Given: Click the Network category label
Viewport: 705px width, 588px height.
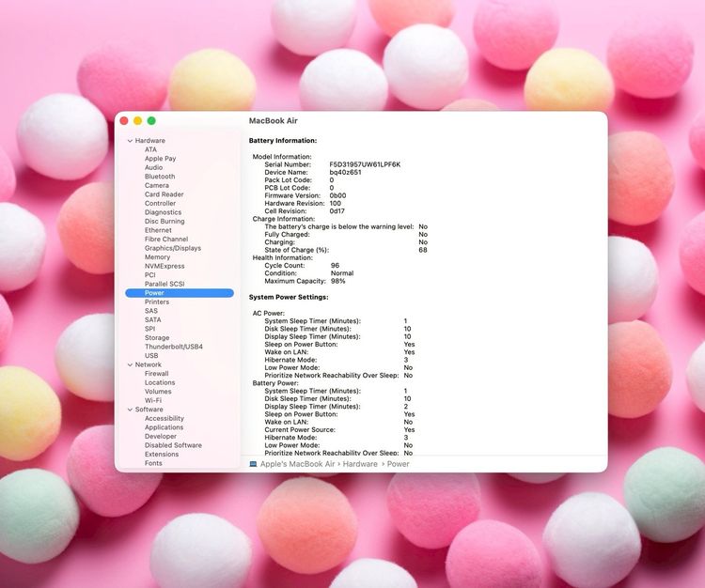Looking at the screenshot, I should 148,364.
